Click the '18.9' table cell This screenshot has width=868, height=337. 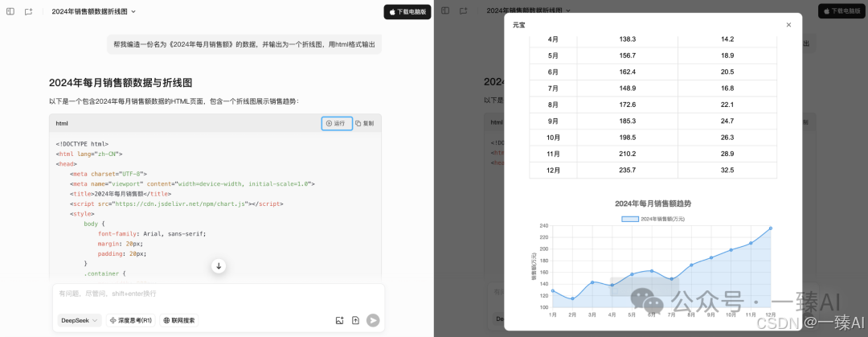coord(727,55)
